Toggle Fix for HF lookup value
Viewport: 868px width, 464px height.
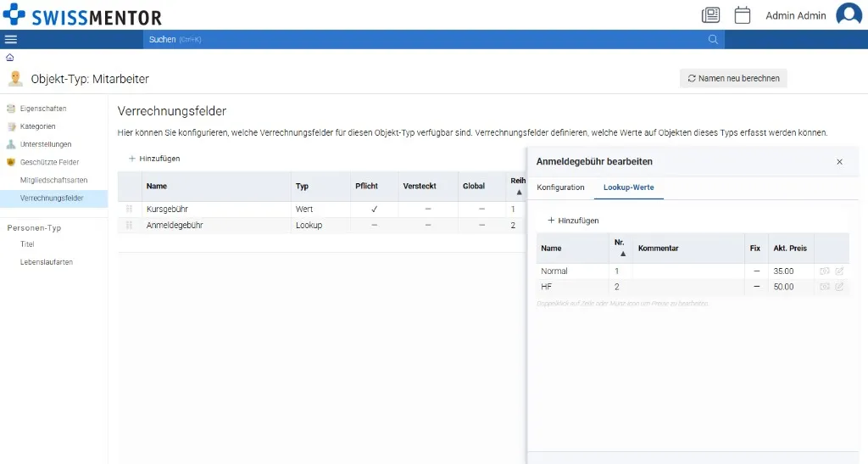point(757,287)
